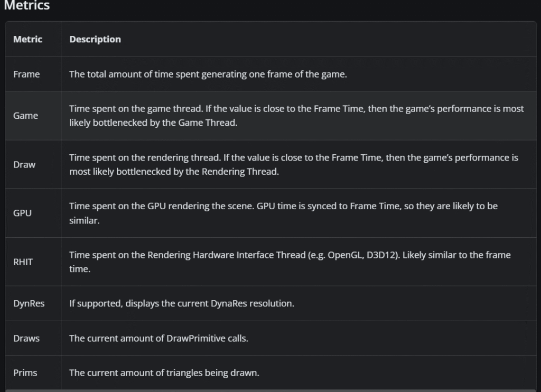This screenshot has height=392, width=541.
Task: Click the Rendering Hardware Interface Thread description
Action: pyautogui.click(x=290, y=262)
